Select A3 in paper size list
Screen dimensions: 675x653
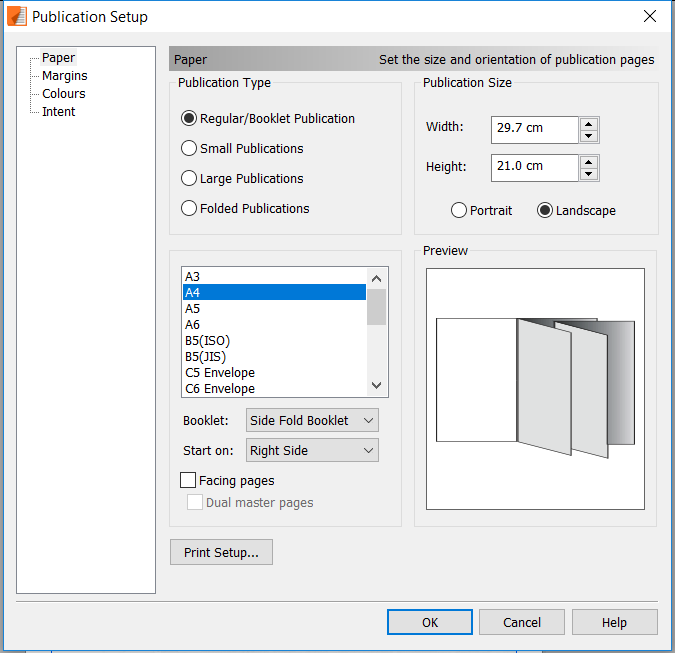[274, 276]
